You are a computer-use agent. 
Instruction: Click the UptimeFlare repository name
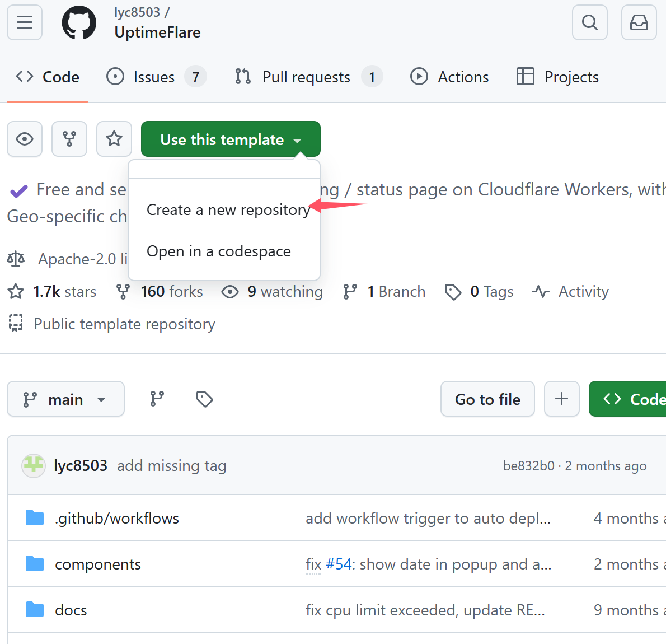click(x=157, y=32)
